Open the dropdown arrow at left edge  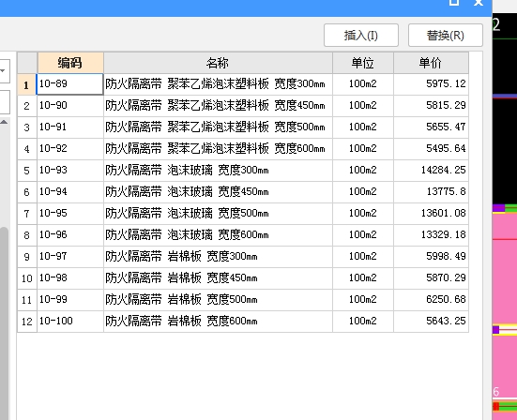point(3,70)
